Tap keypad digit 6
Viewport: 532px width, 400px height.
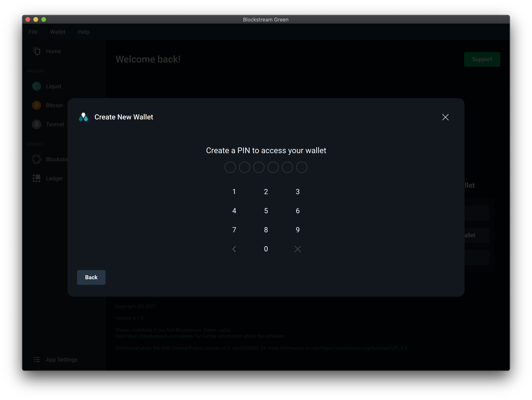pyautogui.click(x=298, y=211)
